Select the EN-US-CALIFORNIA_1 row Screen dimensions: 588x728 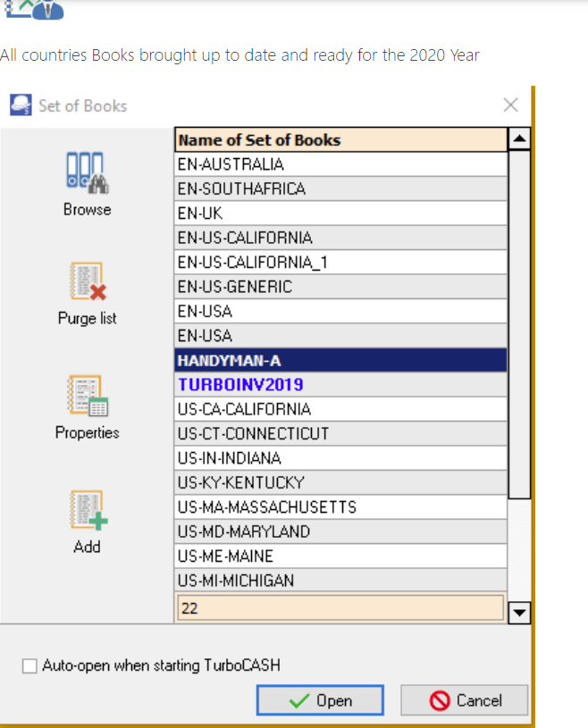340,263
